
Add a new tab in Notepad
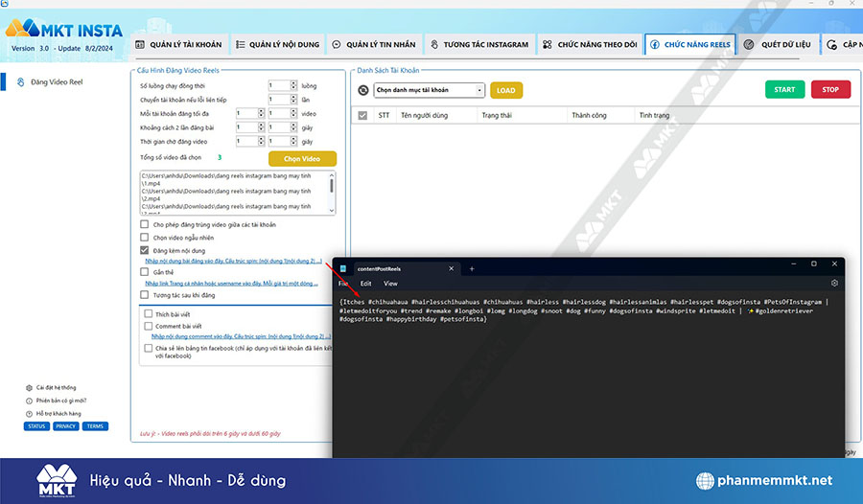[x=472, y=268]
